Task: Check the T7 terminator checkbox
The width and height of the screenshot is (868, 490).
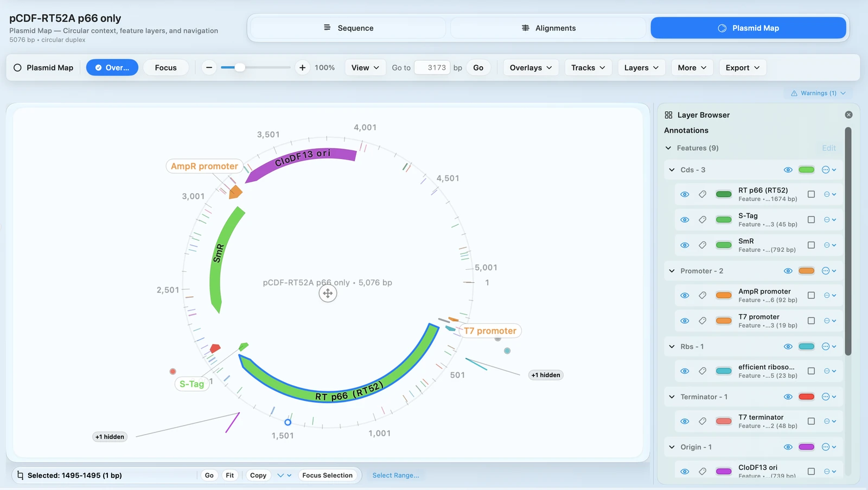Action: [x=811, y=421]
